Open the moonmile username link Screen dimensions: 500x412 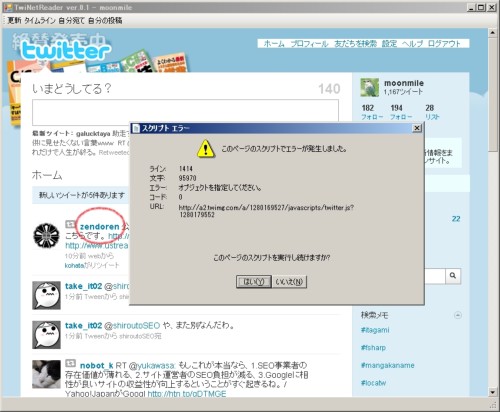pyautogui.click(x=404, y=83)
